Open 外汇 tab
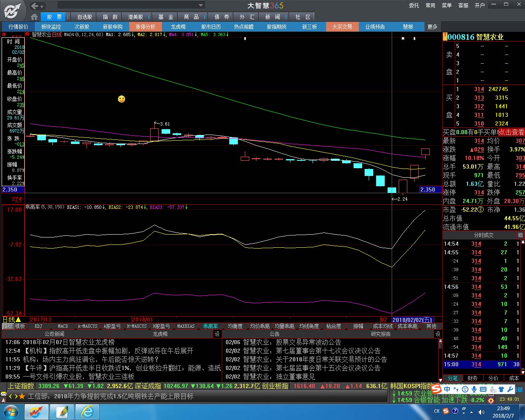525x420 pixels. (247, 17)
